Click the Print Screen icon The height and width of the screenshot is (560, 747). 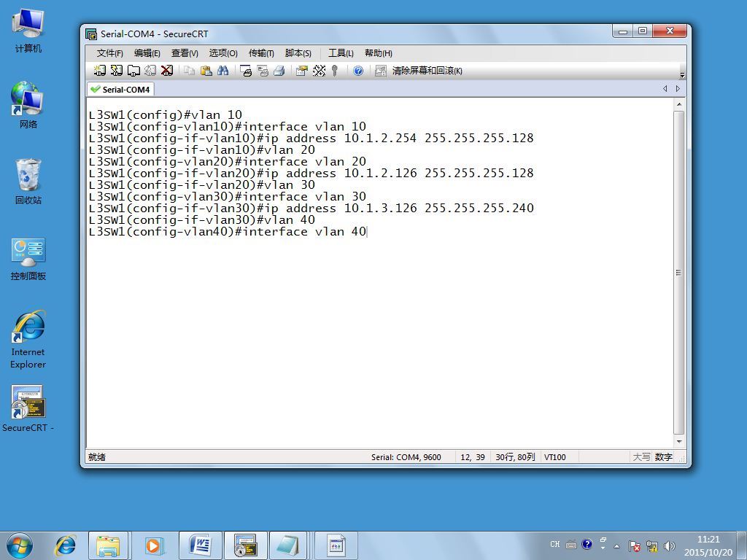click(246, 71)
